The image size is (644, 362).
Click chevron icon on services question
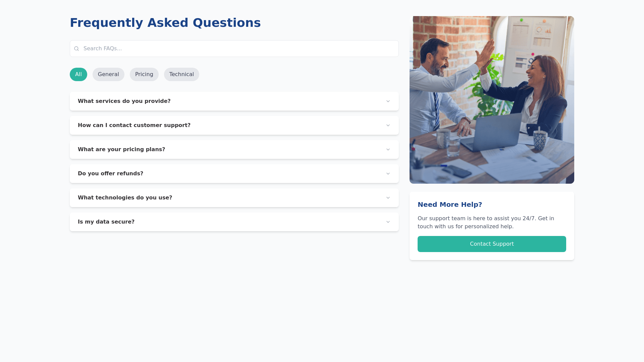(x=388, y=101)
